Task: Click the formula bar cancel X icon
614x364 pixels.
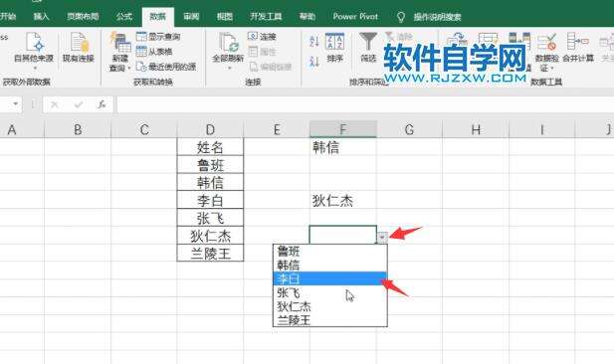Action: (x=55, y=104)
